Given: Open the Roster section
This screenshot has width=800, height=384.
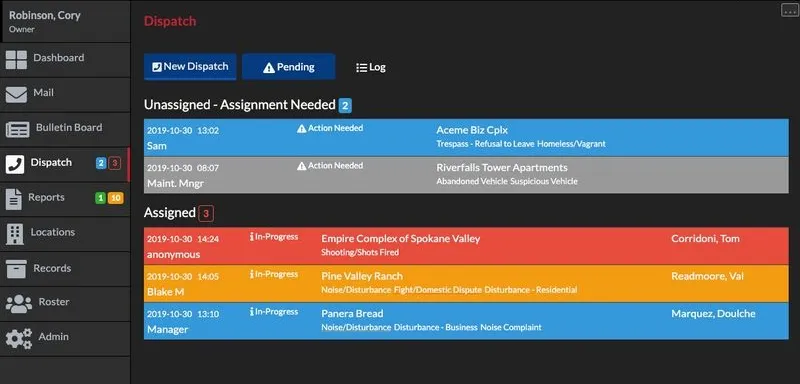Looking at the screenshot, I should coord(65,304).
